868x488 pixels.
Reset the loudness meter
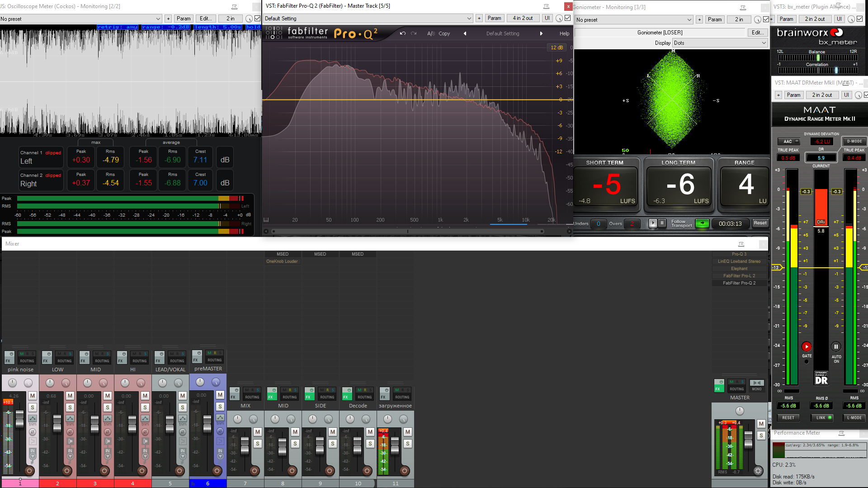tap(760, 223)
